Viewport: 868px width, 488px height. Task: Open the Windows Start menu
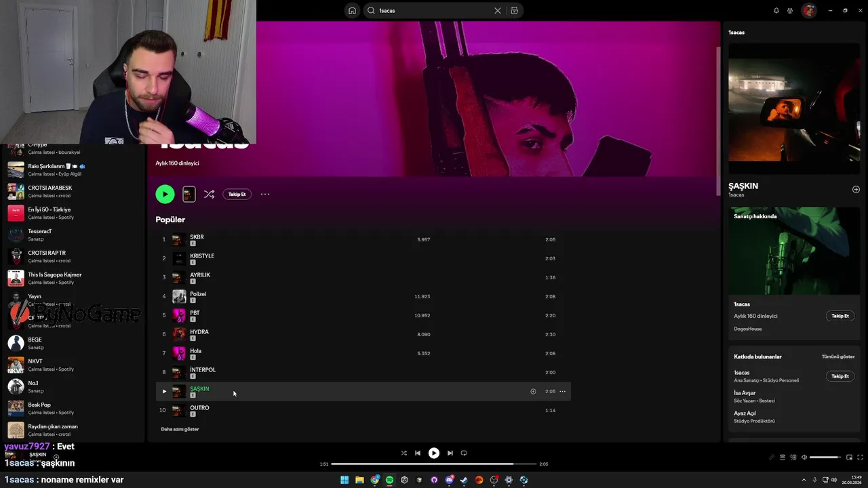tap(344, 480)
